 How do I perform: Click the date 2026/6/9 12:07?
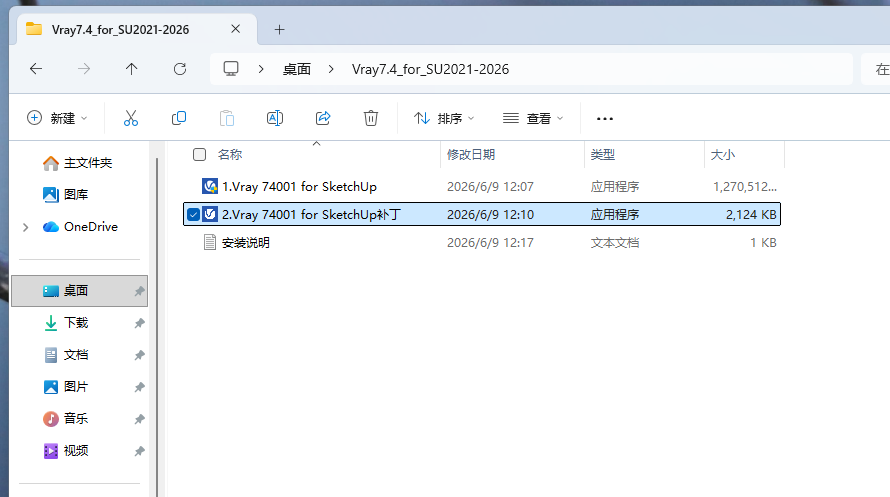click(490, 186)
